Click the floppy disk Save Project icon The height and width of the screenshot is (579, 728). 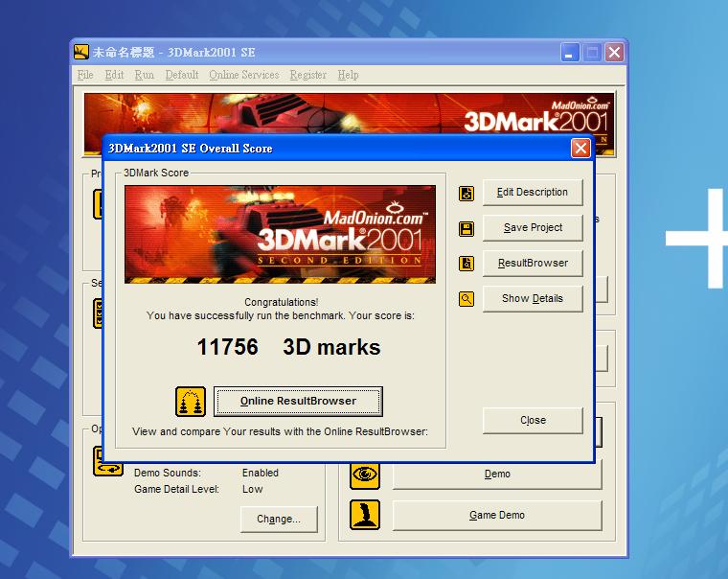click(x=466, y=228)
